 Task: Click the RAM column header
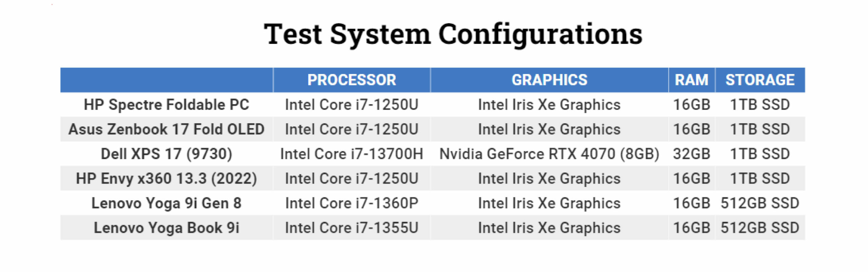691,80
